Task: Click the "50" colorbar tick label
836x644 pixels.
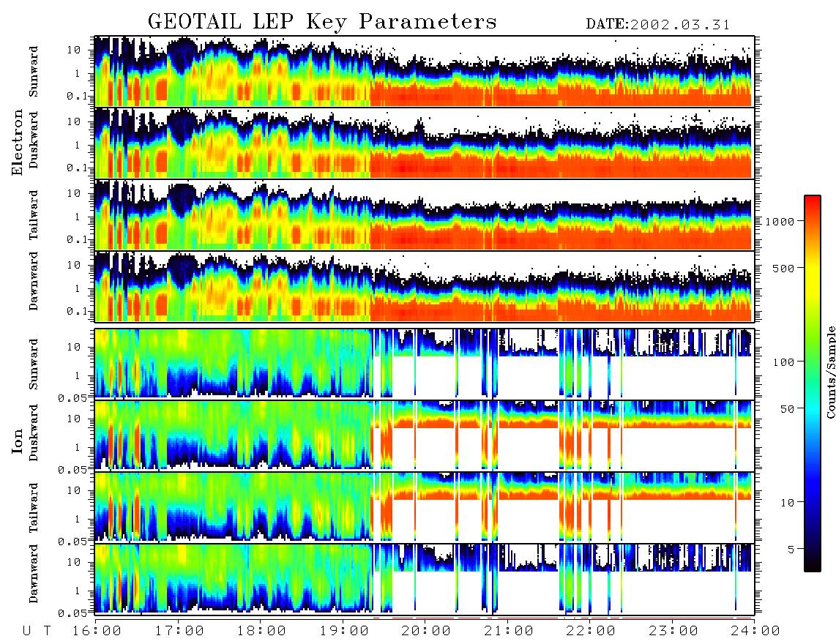Action: [x=786, y=409]
